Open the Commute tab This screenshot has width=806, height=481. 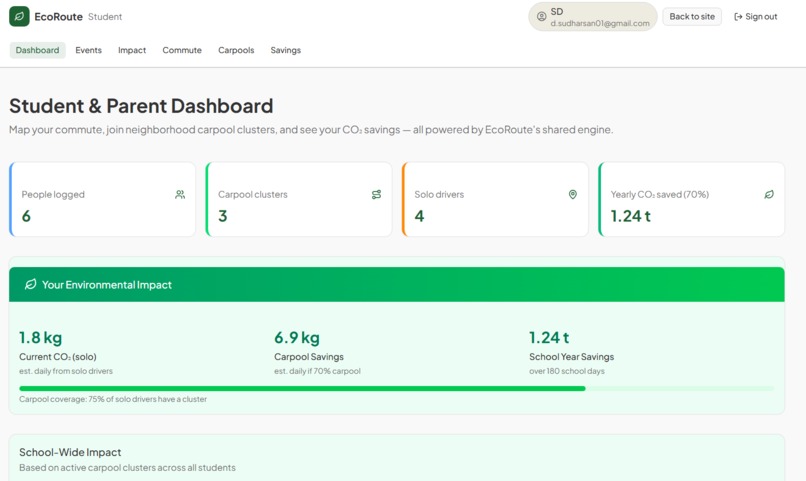click(x=182, y=50)
